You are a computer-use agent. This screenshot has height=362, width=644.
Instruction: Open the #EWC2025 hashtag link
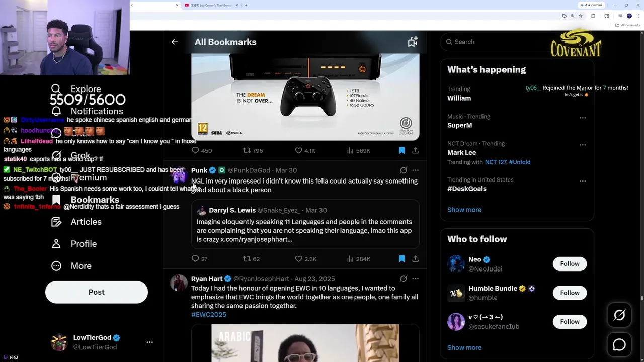[209, 314]
